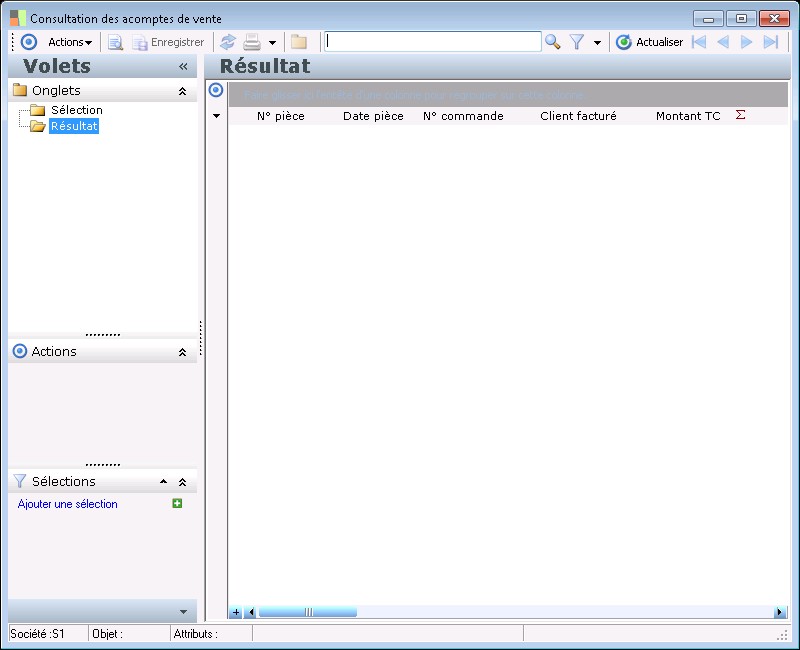This screenshot has width=800, height=650.
Task: Click the down arrow at bottom of Volets
Action: [x=184, y=611]
